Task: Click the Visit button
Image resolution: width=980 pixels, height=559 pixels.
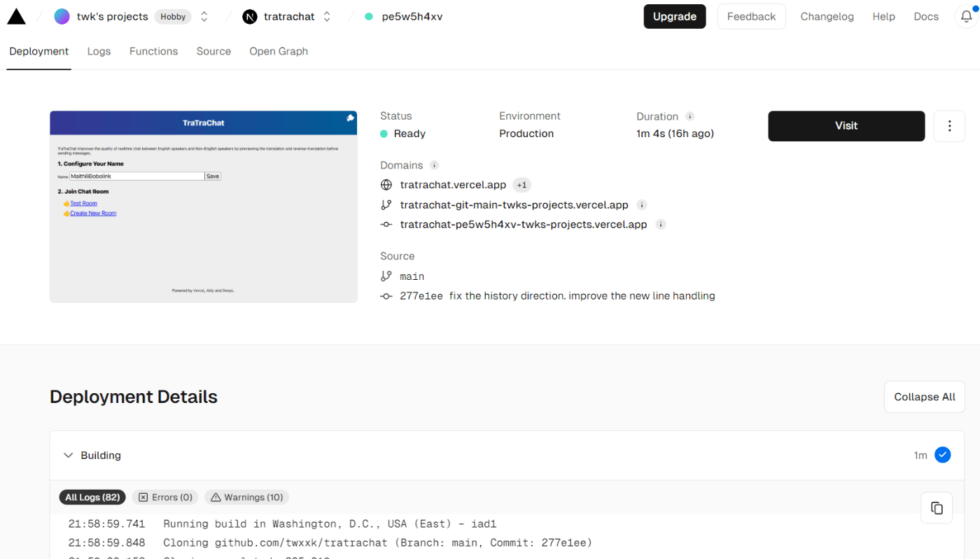Action: [x=846, y=126]
